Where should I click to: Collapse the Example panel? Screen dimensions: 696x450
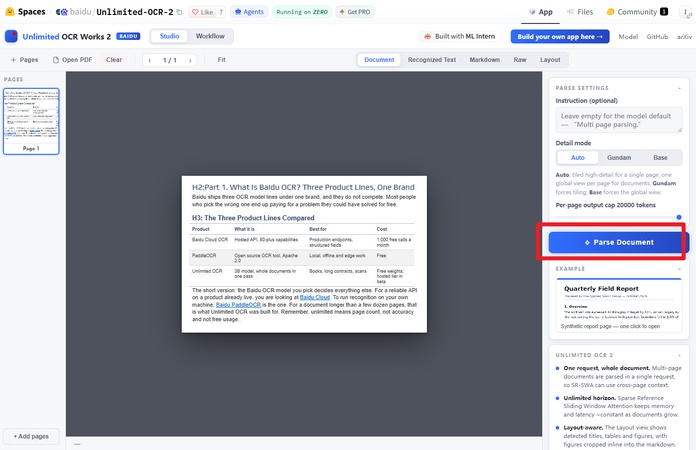pyautogui.click(x=679, y=269)
